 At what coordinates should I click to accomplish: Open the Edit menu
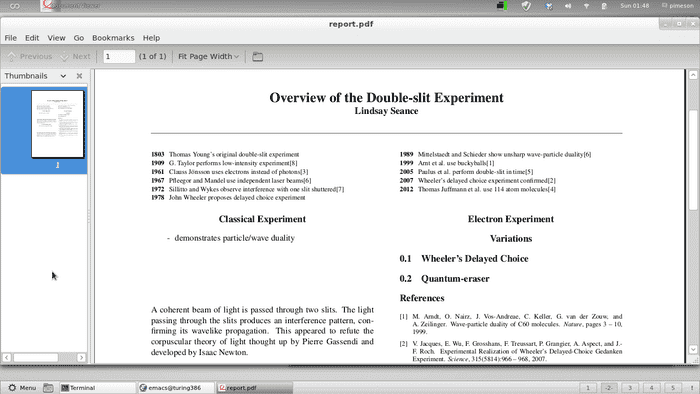[x=32, y=38]
